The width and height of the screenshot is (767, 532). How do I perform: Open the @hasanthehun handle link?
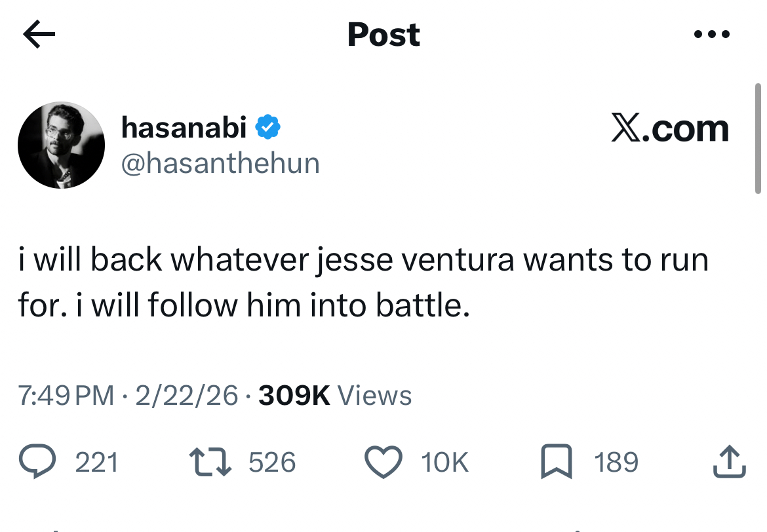point(220,163)
